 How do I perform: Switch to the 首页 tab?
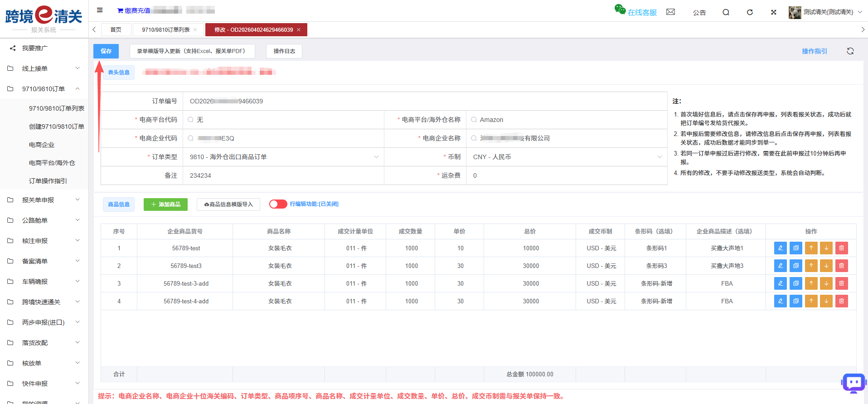click(x=116, y=30)
